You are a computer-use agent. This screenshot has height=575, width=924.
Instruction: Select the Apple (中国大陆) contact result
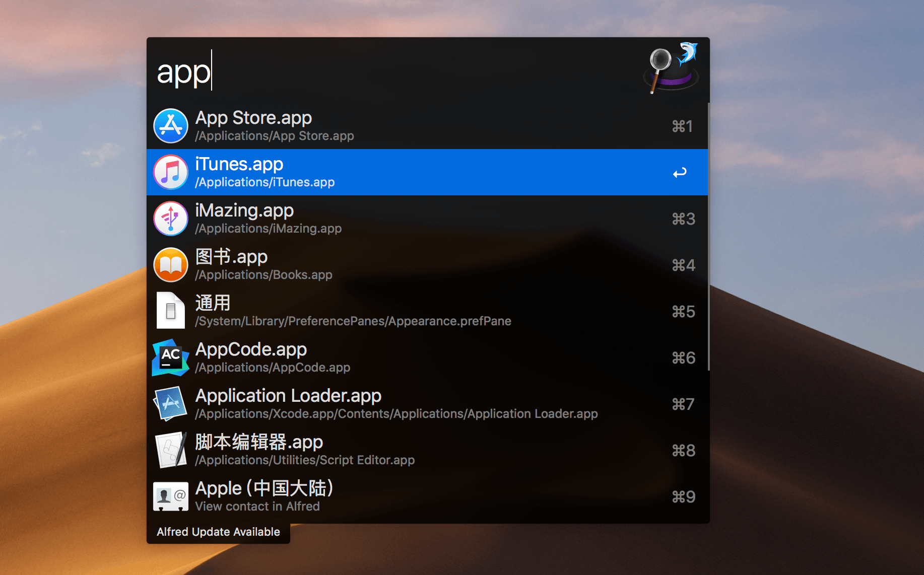(x=427, y=496)
